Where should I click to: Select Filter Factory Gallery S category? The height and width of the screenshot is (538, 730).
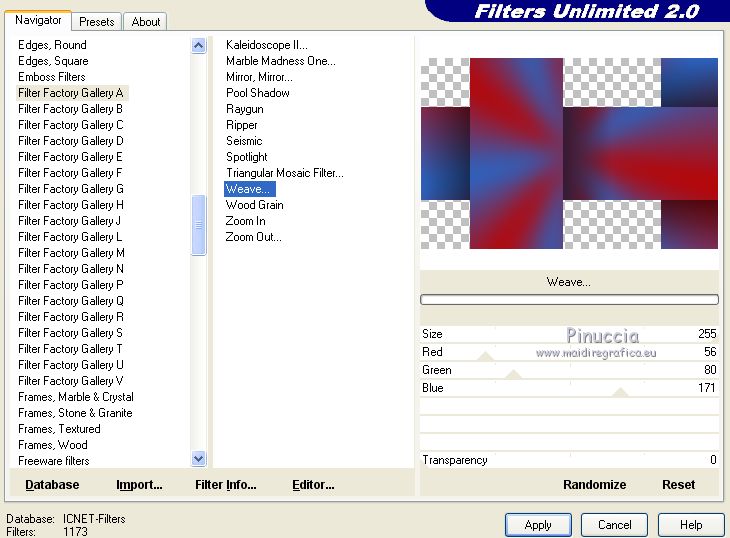click(70, 333)
